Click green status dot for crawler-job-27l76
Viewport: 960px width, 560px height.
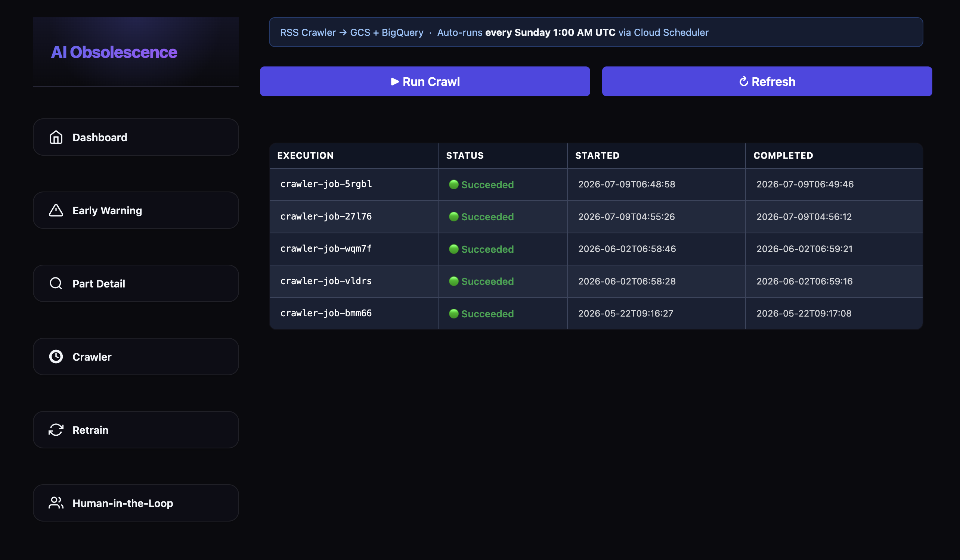(x=454, y=217)
